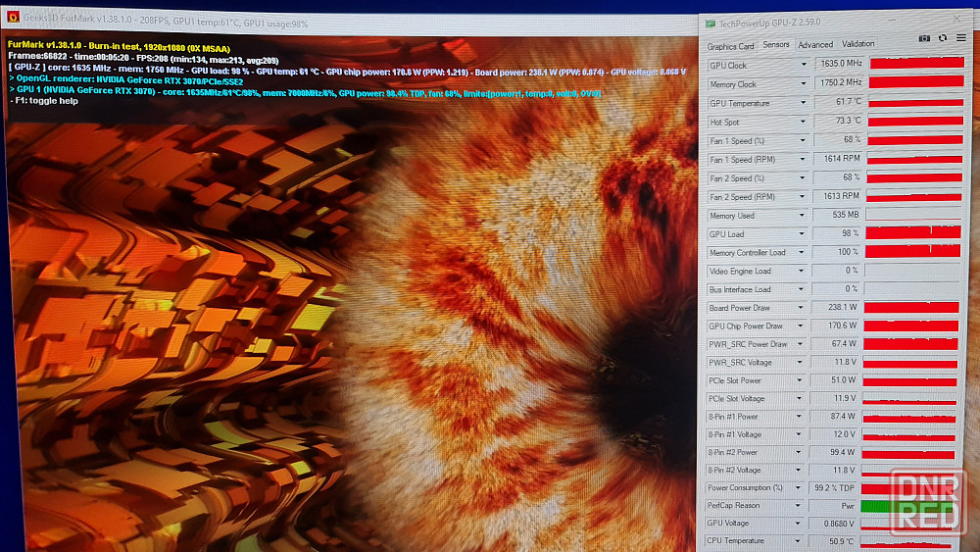980x552 pixels.
Task: Click the GPU-Z refresh icon
Action: point(943,38)
